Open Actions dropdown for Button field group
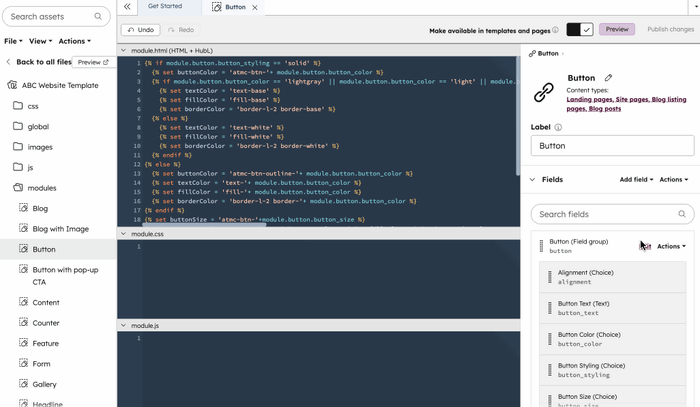The image size is (700, 407). tap(671, 246)
